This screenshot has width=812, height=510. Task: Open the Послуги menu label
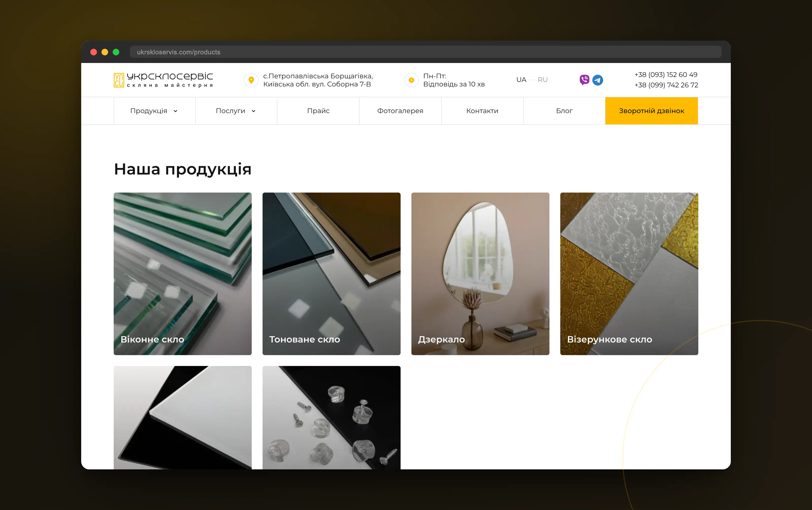[230, 111]
